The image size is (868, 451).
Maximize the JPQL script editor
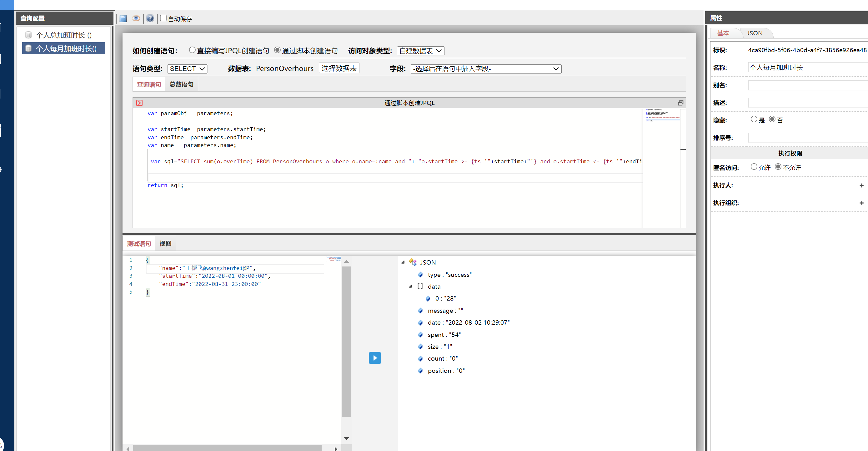pos(680,103)
